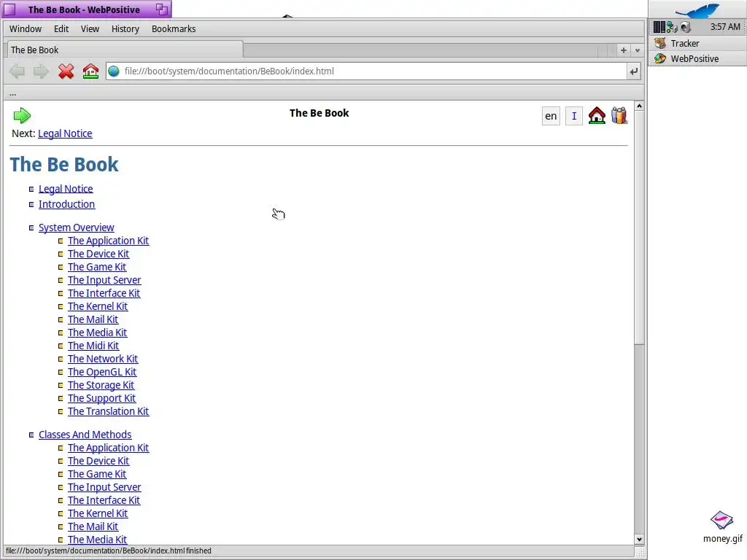Open the Legal Notice link in the contents list
Viewport: 747px width, 560px height.
pos(66,189)
